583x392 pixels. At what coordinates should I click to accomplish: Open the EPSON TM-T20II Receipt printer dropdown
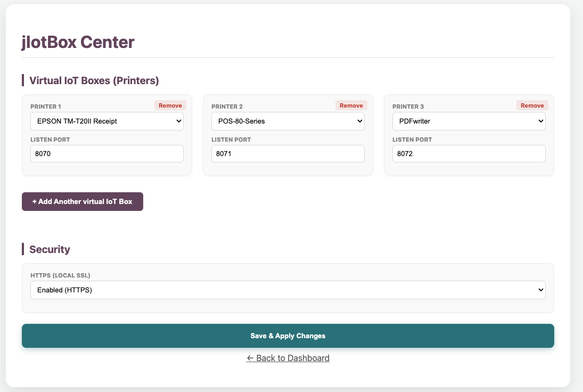point(107,121)
